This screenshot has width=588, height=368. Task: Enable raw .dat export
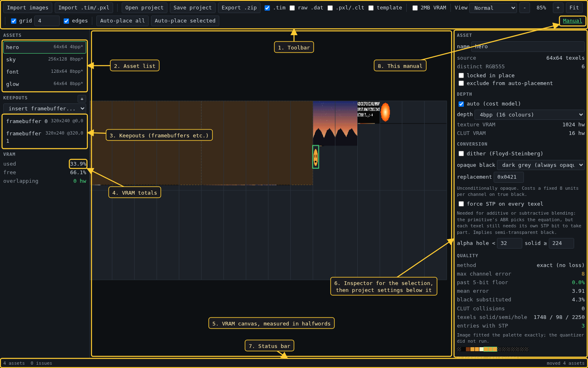pyautogui.click(x=292, y=8)
